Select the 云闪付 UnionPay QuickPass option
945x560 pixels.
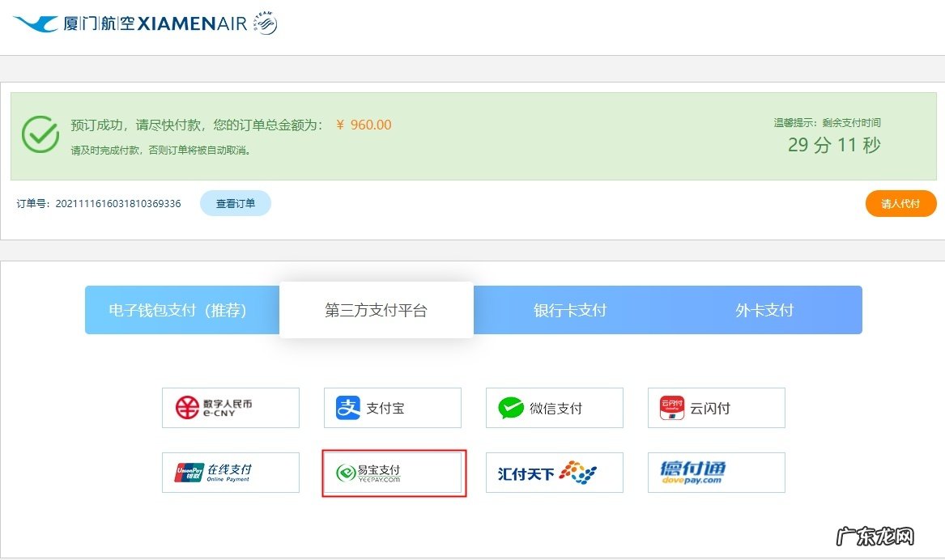pos(716,408)
